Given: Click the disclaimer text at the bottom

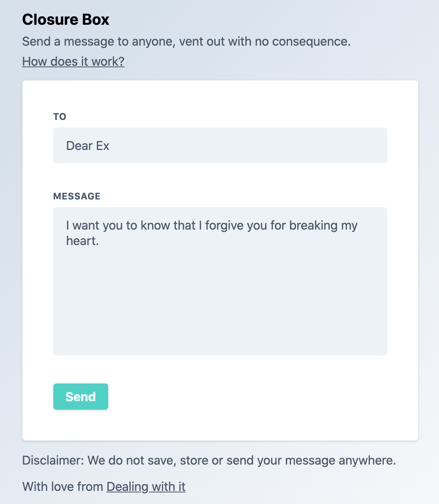Looking at the screenshot, I should [209, 460].
